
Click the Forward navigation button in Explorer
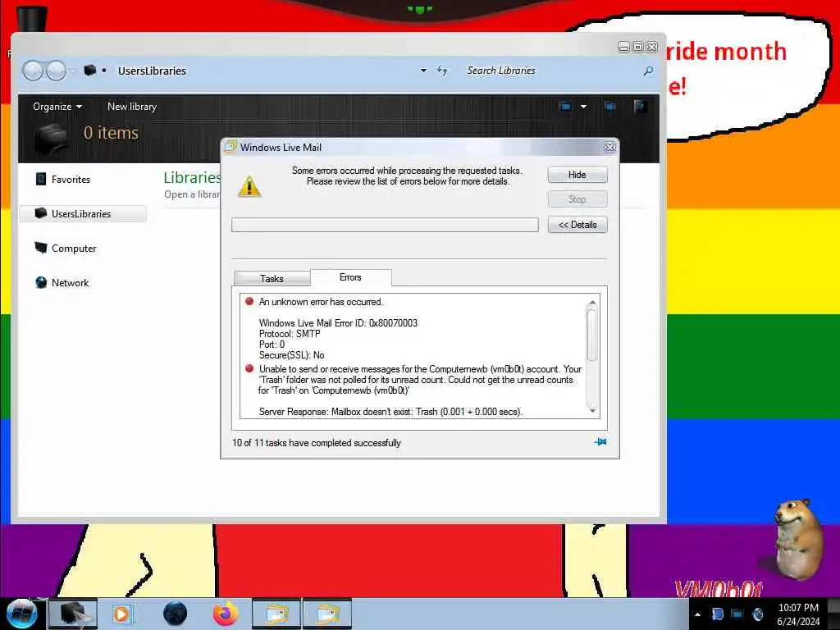click(x=57, y=71)
